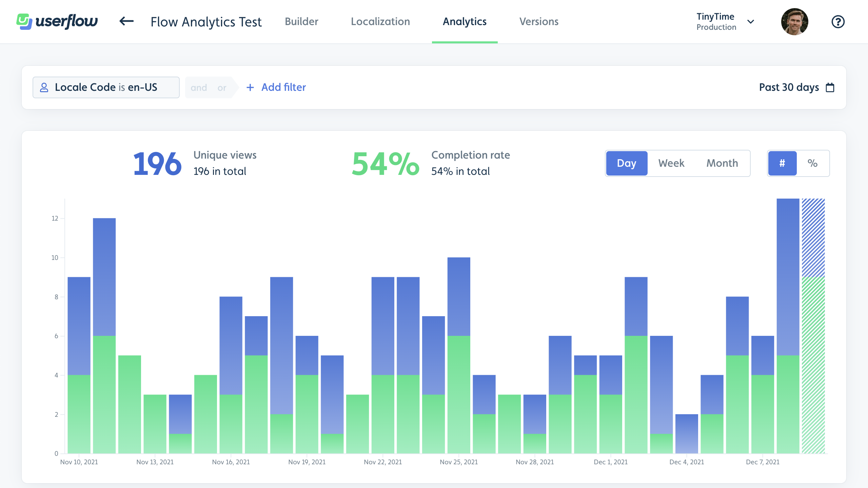The image size is (868, 488).
Task: Open the help question mark icon
Action: point(838,22)
